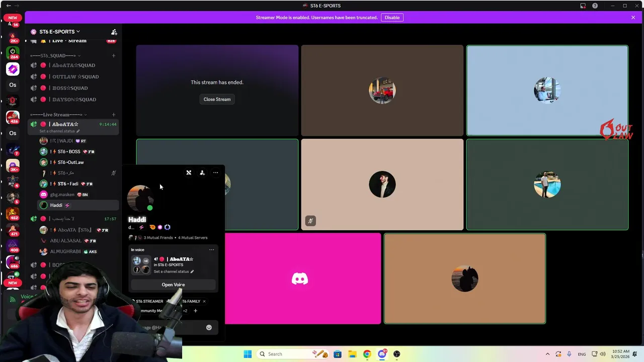Open emoji picker in Haddi's message box
The image size is (644, 362).
tap(209, 327)
